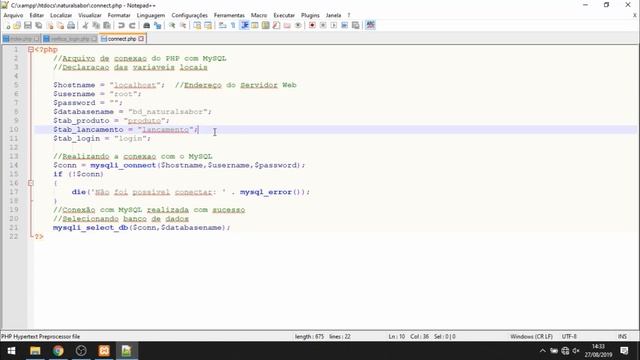
Task: Click Windows (CR LF) in status bar
Action: [x=531, y=337]
